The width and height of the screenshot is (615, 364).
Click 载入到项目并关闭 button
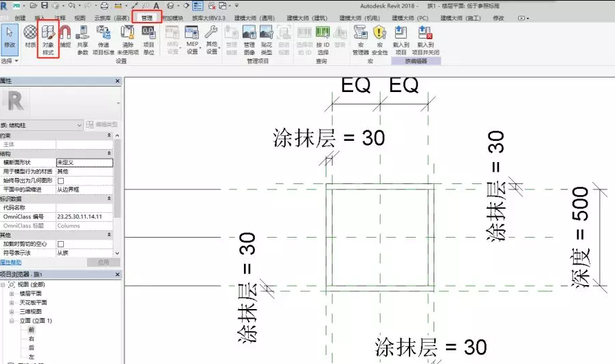click(425, 40)
